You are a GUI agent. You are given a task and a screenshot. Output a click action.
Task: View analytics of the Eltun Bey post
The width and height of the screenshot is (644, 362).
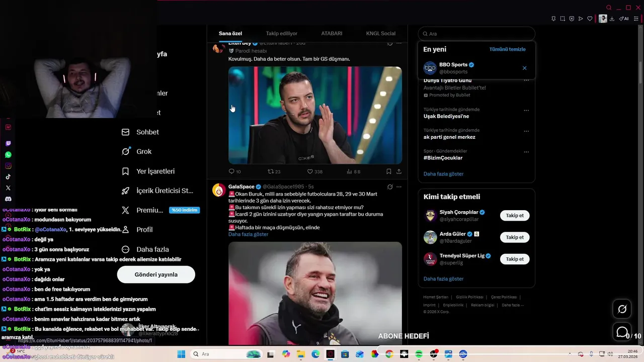pos(353,171)
